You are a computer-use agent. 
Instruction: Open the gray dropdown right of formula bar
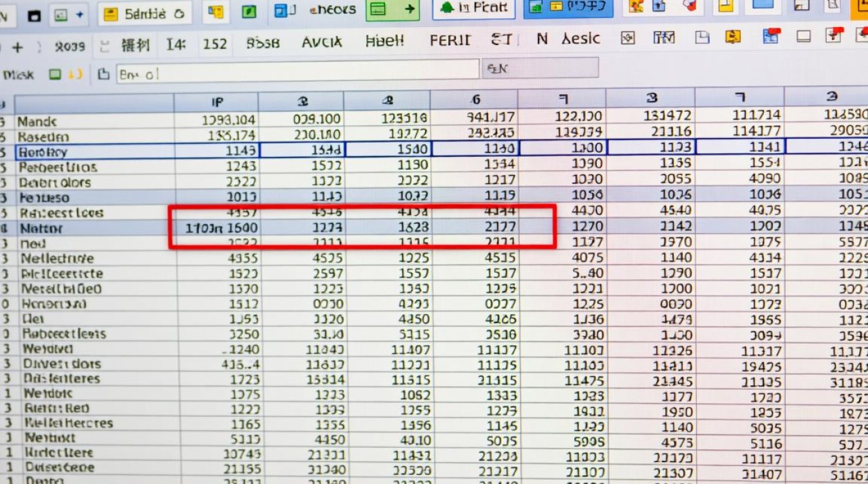click(x=541, y=68)
